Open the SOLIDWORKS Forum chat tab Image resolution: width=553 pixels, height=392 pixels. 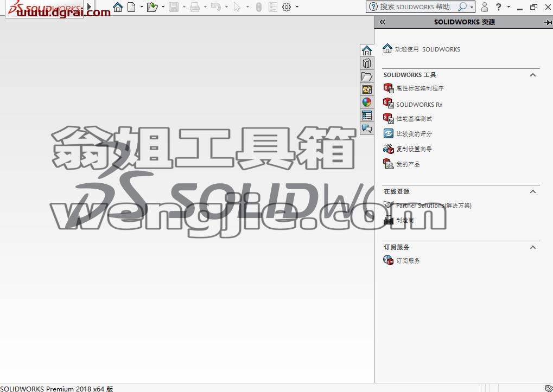click(x=367, y=128)
